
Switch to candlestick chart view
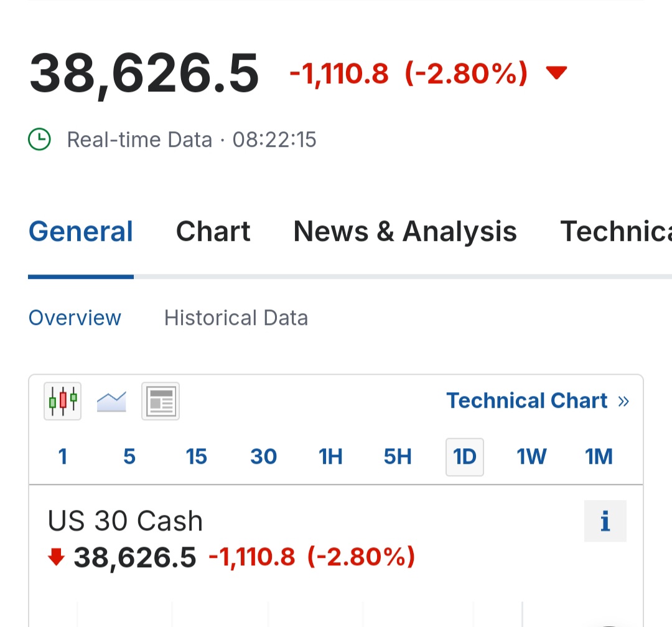[x=62, y=401]
